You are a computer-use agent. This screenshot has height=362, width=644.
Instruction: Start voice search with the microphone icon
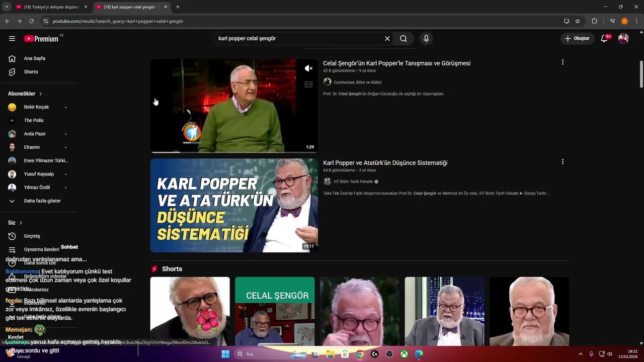coord(426,39)
